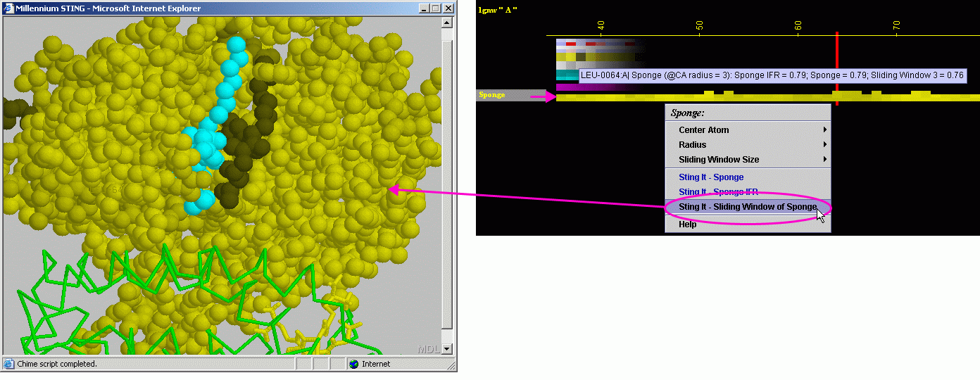The height and width of the screenshot is (380, 980).
Task: Choose Sting It - Sponge
Action: coord(748,177)
